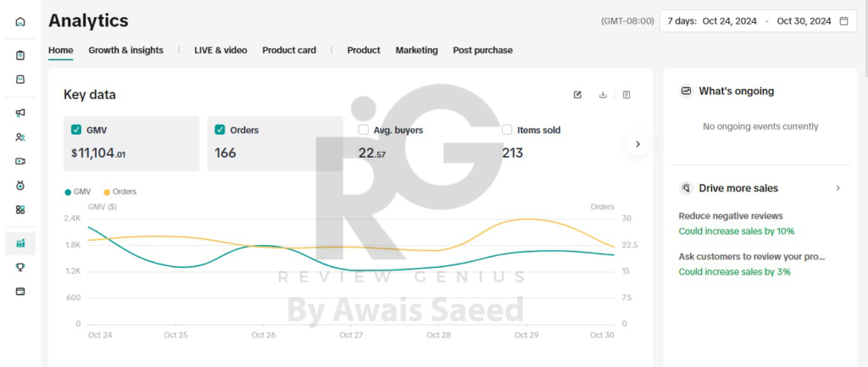868x367 pixels.
Task: Open Ask customers to review suggestion
Action: 752,256
